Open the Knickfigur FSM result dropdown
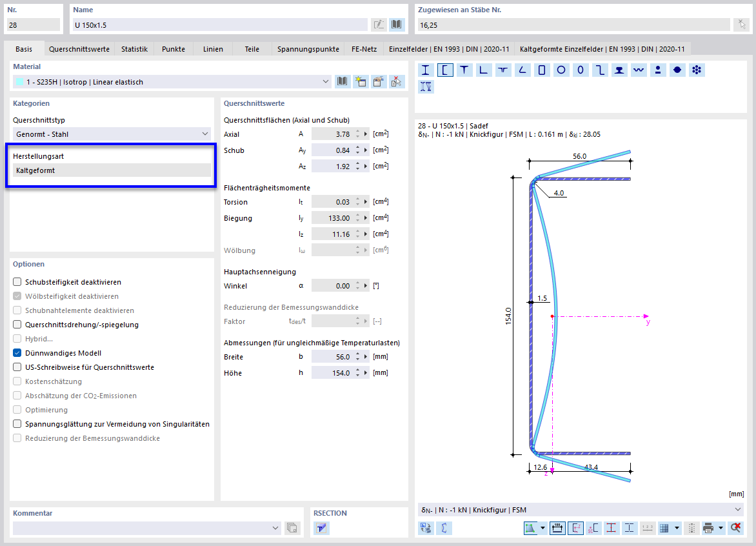The height and width of the screenshot is (546, 756). click(738, 510)
